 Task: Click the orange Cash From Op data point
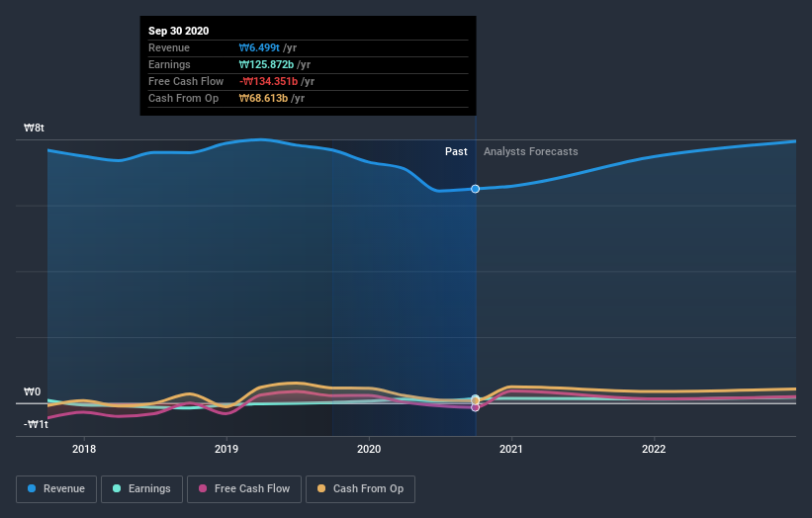pyautogui.click(x=476, y=401)
